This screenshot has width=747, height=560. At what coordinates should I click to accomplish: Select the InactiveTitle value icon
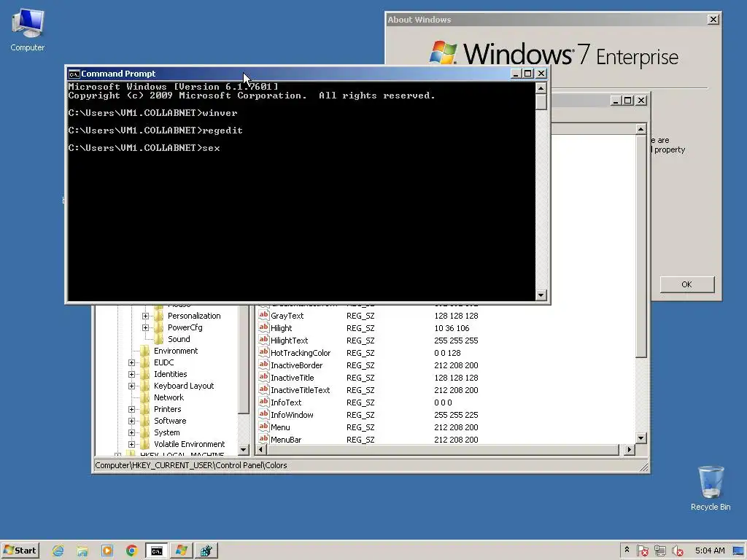coord(263,377)
